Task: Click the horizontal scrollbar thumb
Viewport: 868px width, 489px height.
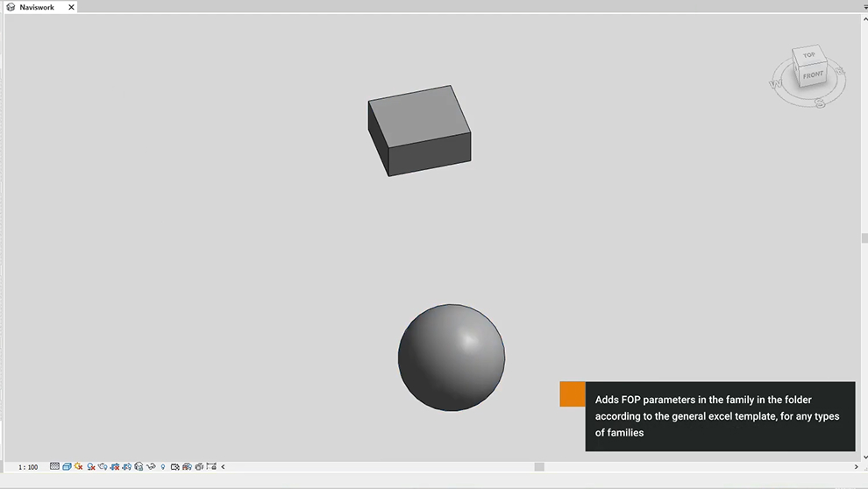Action: pos(539,467)
